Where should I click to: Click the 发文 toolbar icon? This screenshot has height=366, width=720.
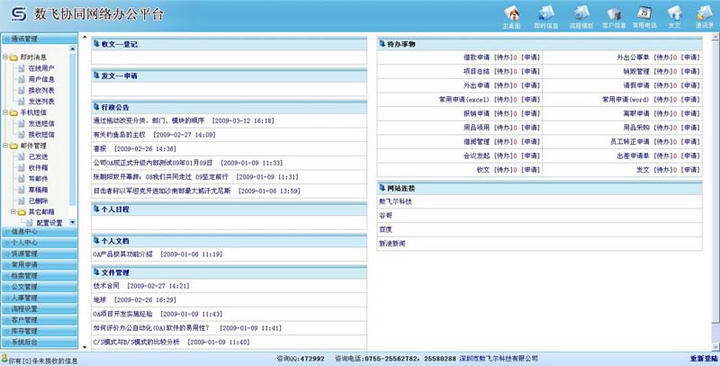coord(674,13)
